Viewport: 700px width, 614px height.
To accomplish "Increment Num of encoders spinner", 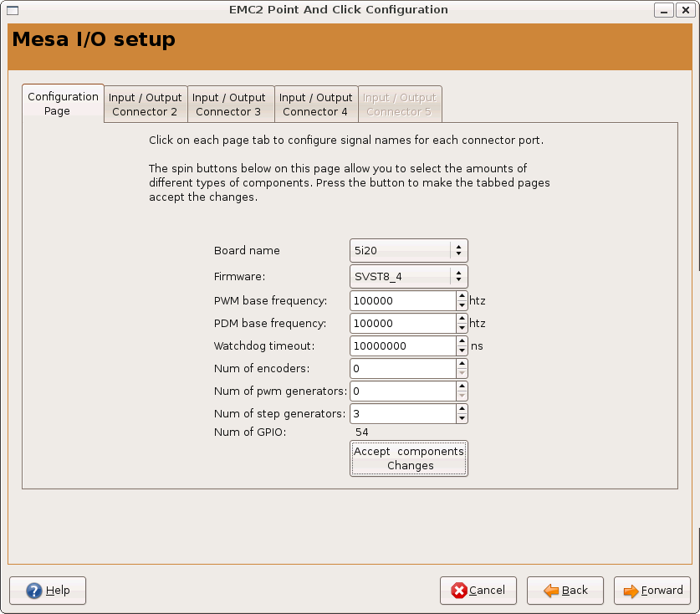I will [x=462, y=364].
